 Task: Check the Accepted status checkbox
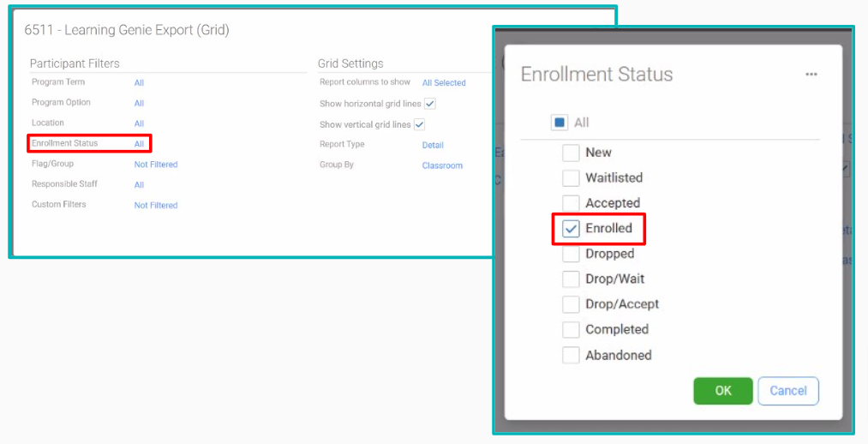(x=571, y=203)
